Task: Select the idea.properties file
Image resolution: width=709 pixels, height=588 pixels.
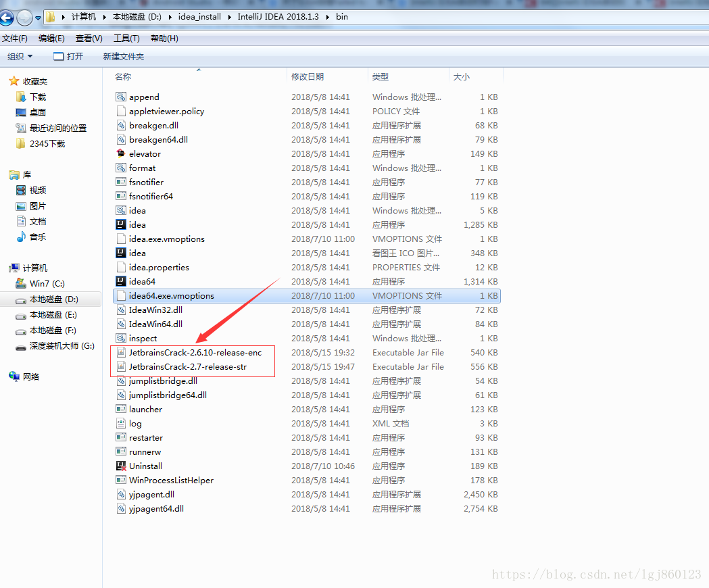Action: pos(307,268)
